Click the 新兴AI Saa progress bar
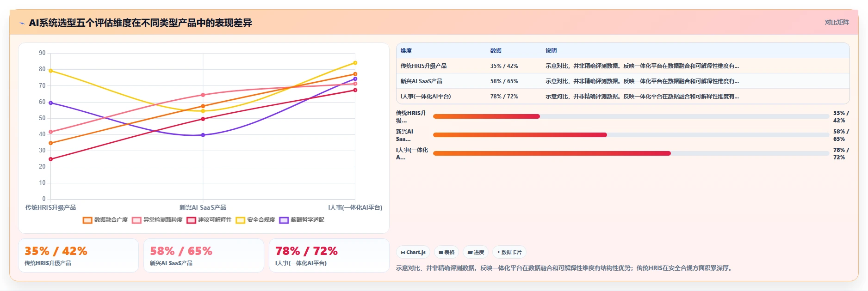 (631, 135)
